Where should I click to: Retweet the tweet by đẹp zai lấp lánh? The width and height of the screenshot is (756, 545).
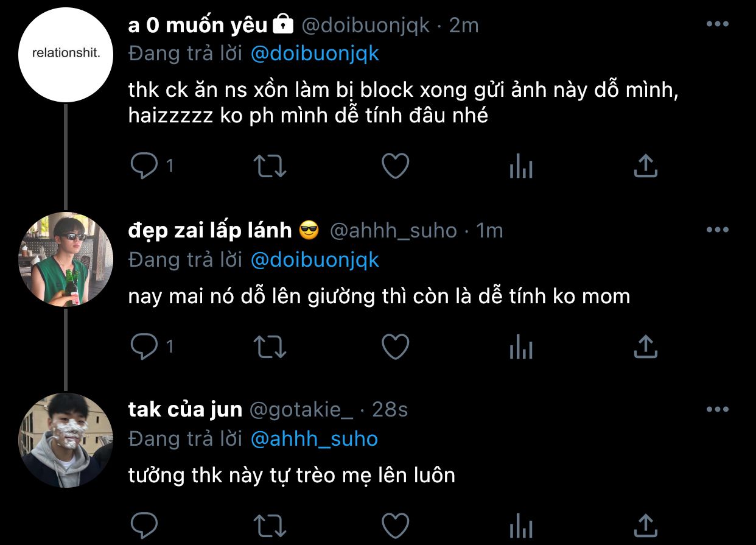(270, 346)
